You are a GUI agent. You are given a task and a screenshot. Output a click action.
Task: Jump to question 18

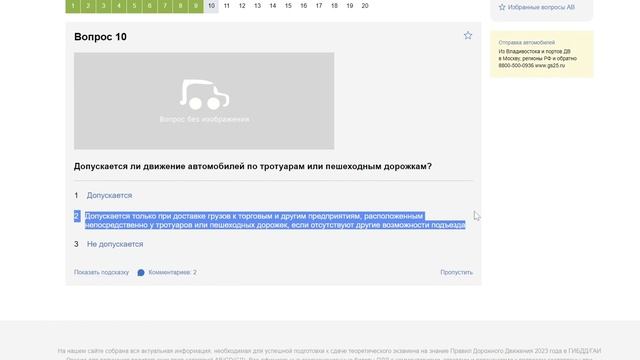334,6
